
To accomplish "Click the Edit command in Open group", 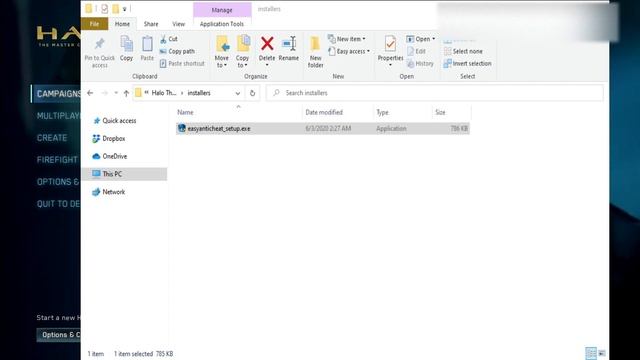I will click(x=416, y=51).
